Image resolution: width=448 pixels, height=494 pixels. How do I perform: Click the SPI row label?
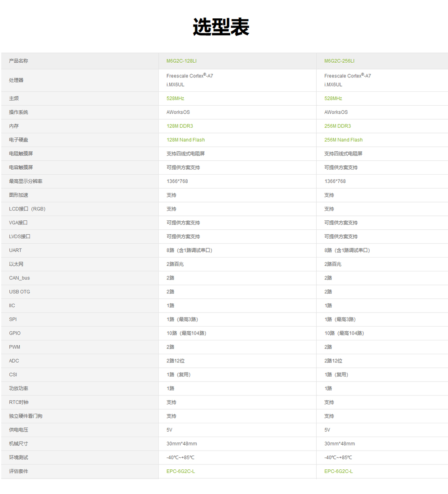[x=13, y=319]
